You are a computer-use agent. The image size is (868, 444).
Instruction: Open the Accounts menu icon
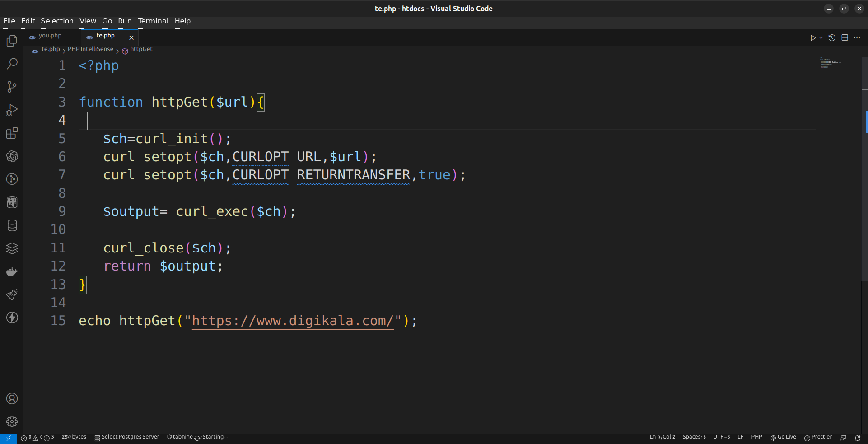point(12,398)
